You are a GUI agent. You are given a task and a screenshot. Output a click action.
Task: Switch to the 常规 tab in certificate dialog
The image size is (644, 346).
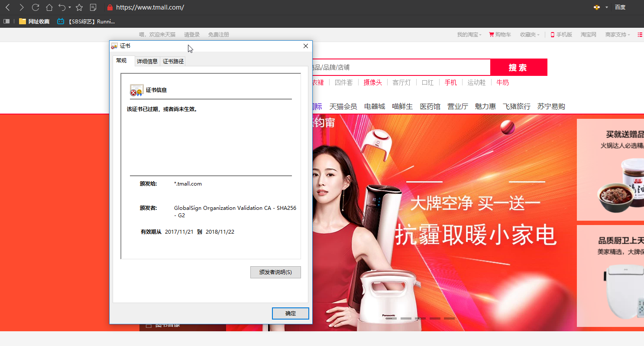(123, 61)
